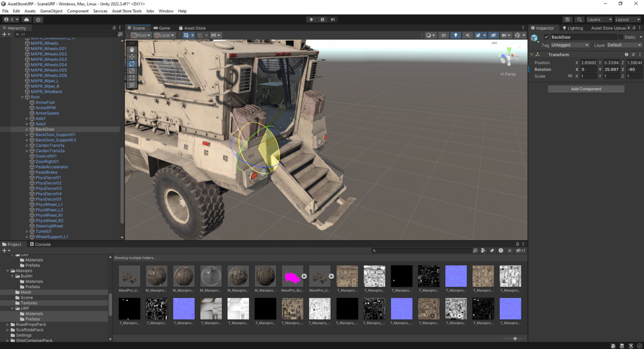Toggle BackDoor active checkbox

click(x=546, y=37)
